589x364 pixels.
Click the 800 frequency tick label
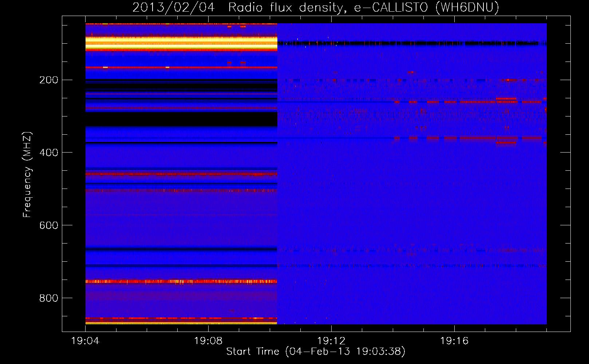(49, 298)
